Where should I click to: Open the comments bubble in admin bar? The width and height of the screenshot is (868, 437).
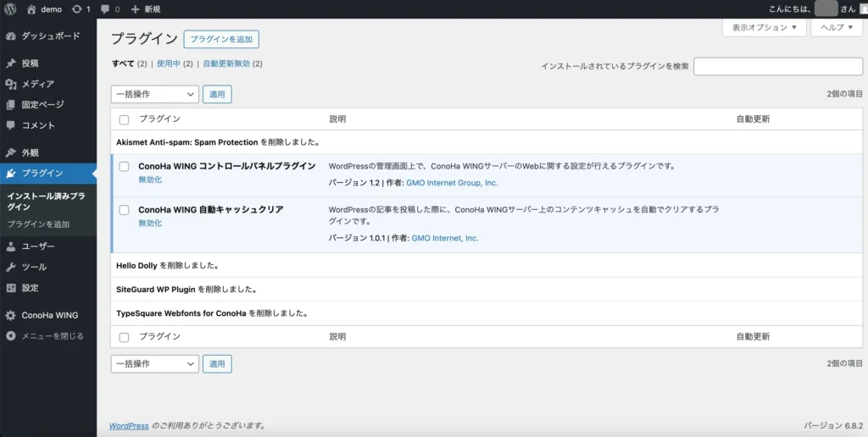105,9
